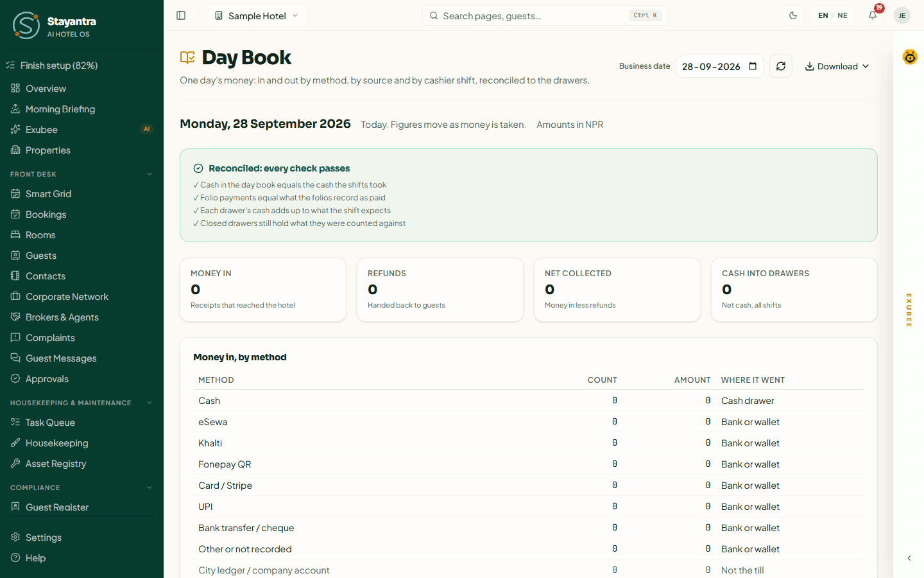Open Rooms bed icon item
The width and height of the screenshot is (924, 578).
click(x=81, y=235)
